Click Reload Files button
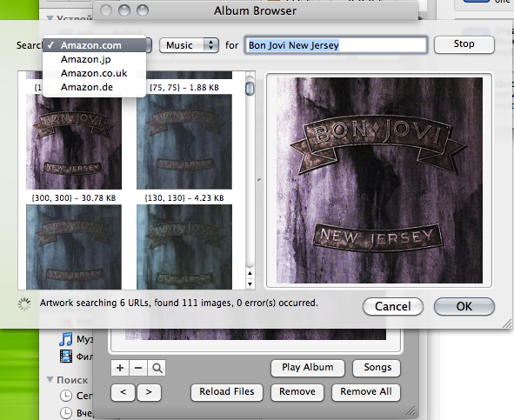514x420 pixels. pos(227,392)
